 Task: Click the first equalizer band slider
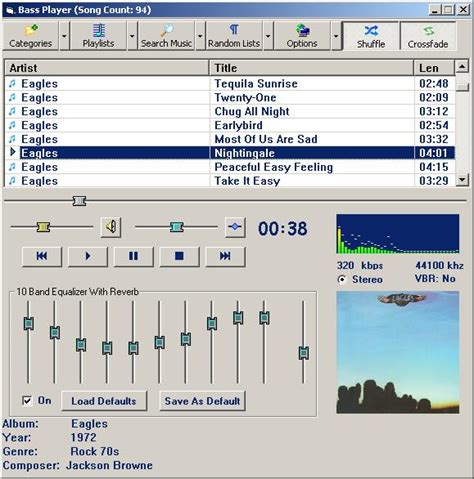[29, 323]
